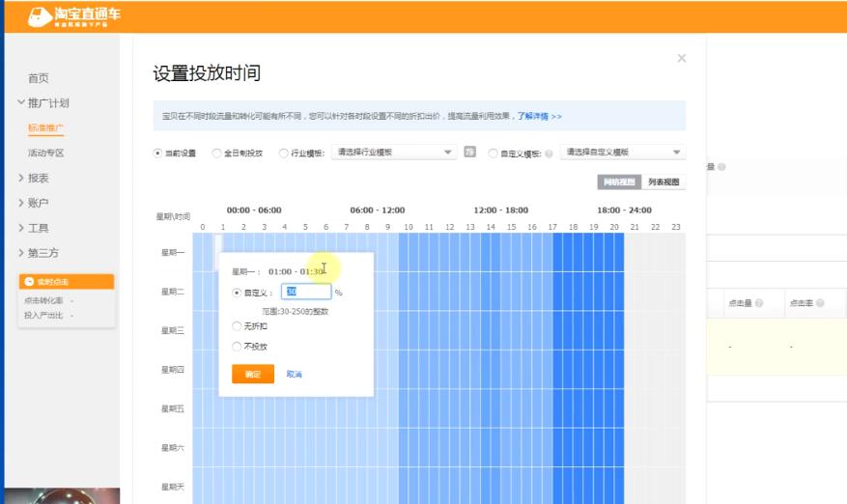This screenshot has height=504, width=847.
Task: Expand the 账户 sidebar section
Action: pyautogui.click(x=21, y=203)
